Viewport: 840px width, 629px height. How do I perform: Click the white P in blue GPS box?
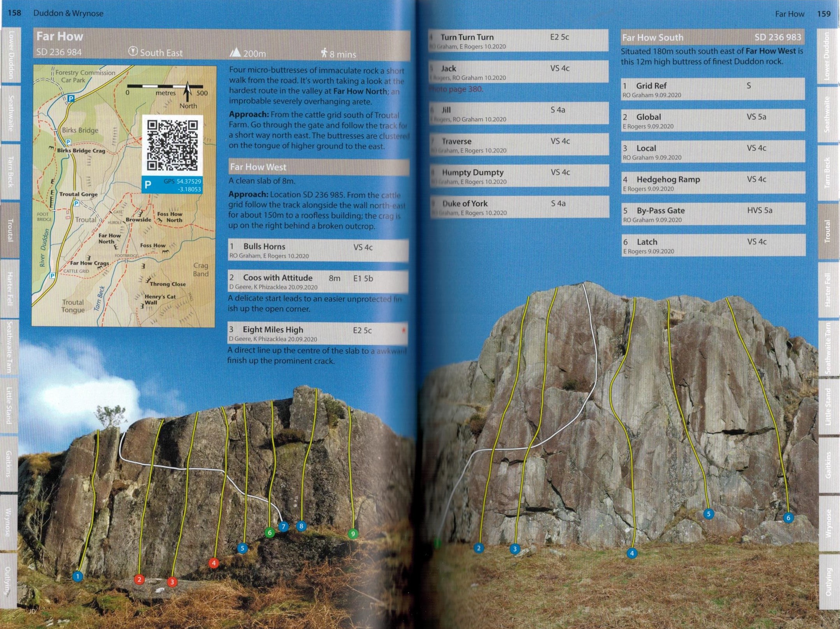click(148, 185)
